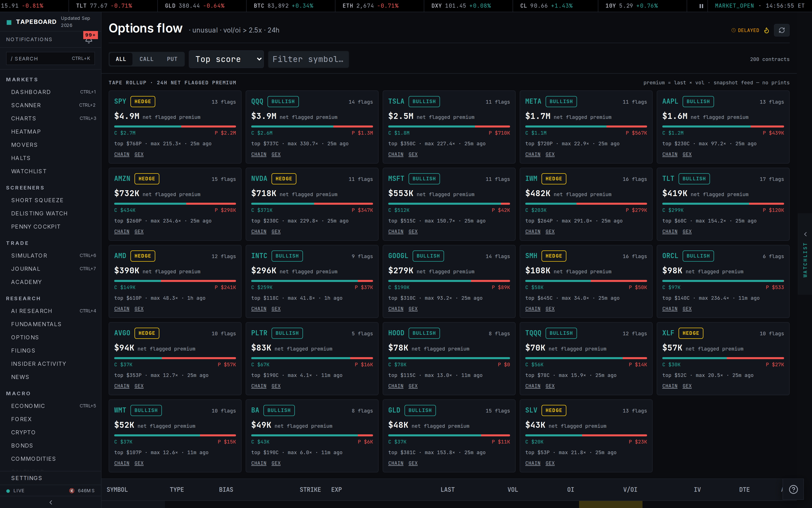
Task: Click the BTC 83,892 ticker item
Action: pyautogui.click(x=283, y=6)
